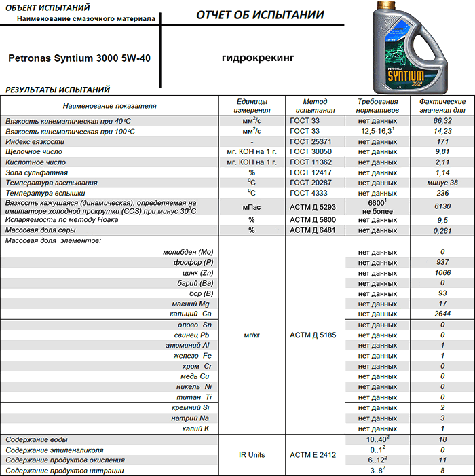Click the 'кремний Si' element label
Screen dimensions: 475x476
point(191,407)
